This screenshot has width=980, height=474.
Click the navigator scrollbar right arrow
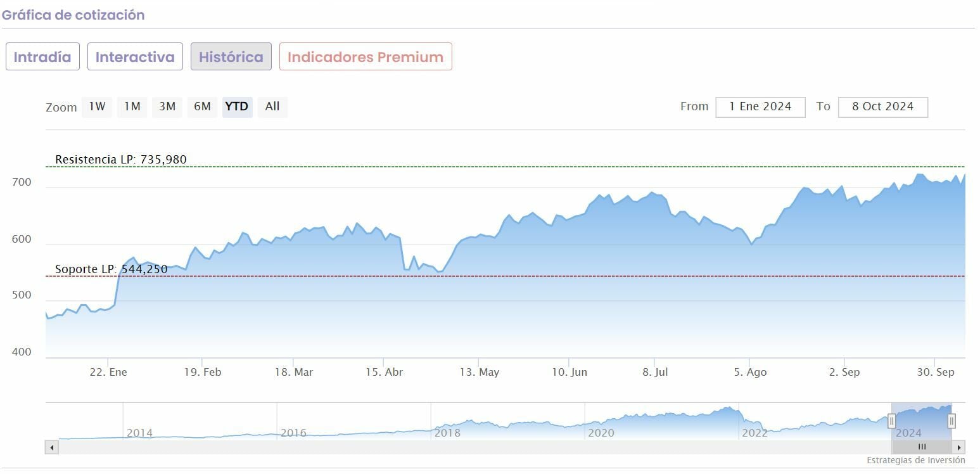point(960,447)
